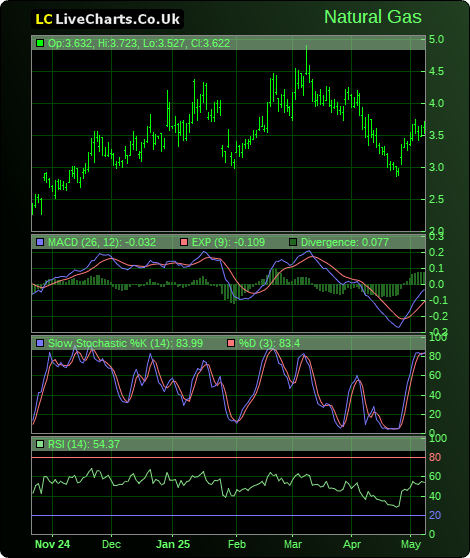Screen dimensions: 470x558
Task: Click the LiveCharts.Co.Uk logo
Action: click(x=107, y=19)
